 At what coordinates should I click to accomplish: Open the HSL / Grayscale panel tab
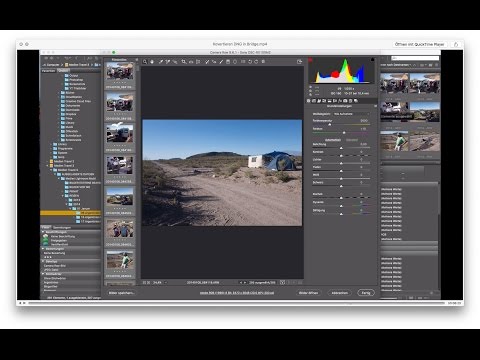point(324,101)
